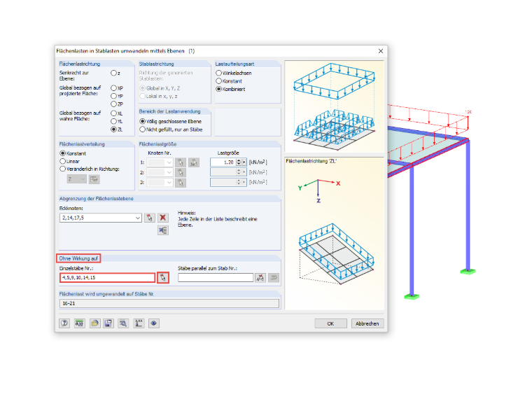The width and height of the screenshot is (532, 399).
Task: Open the variable-direction settings icon beside Z dropdown
Action: (94, 178)
